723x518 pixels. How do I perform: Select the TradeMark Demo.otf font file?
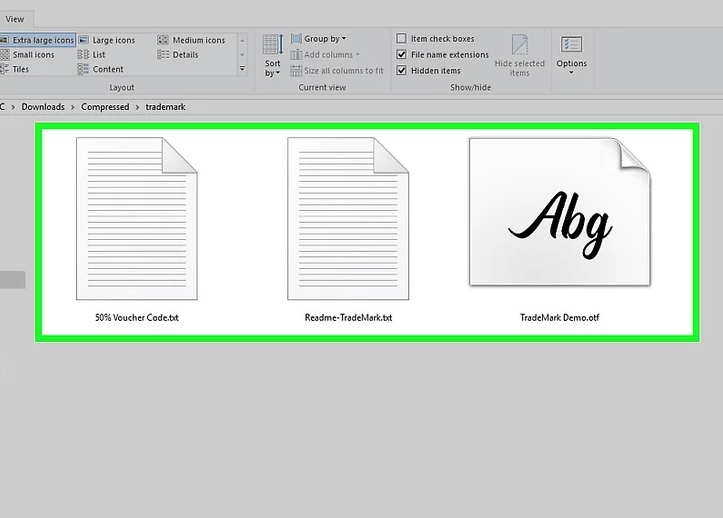(559, 228)
